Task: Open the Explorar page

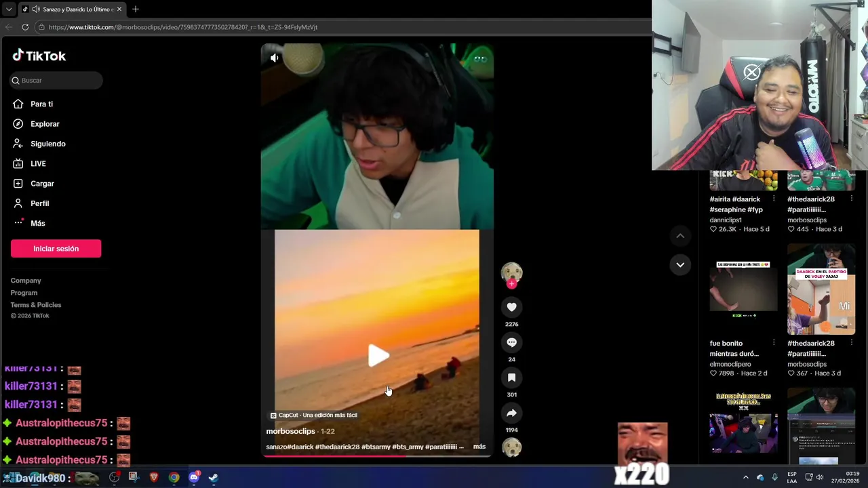Action: tap(45, 124)
